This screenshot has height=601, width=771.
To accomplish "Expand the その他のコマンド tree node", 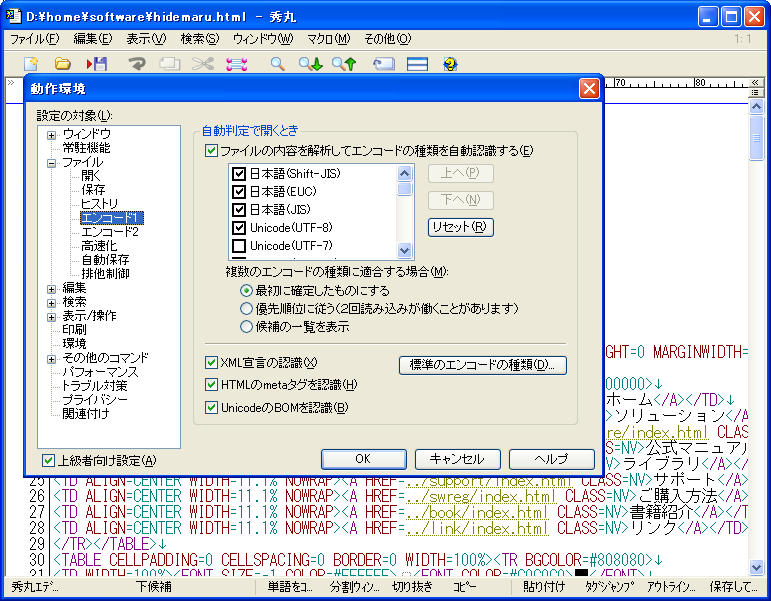I will tap(51, 358).
